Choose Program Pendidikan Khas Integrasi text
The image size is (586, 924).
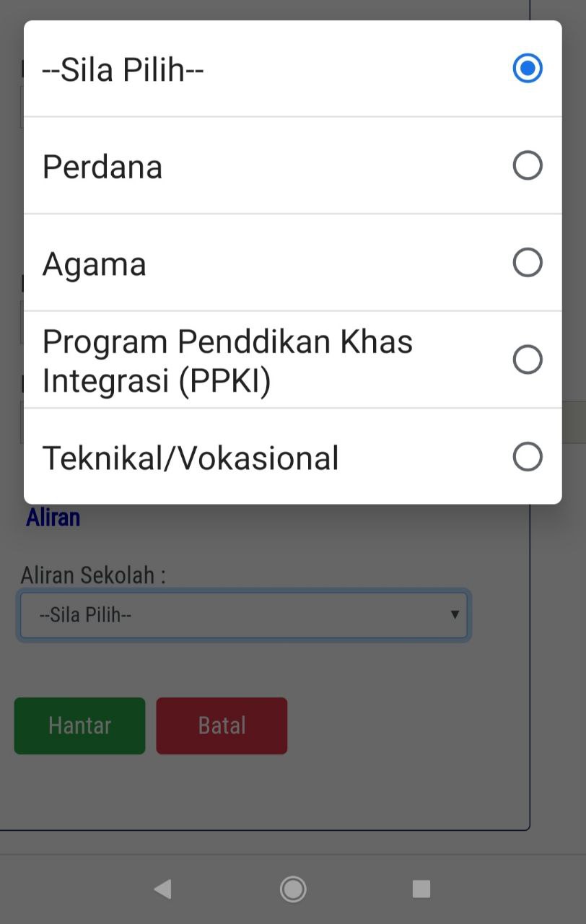pyautogui.click(x=227, y=361)
